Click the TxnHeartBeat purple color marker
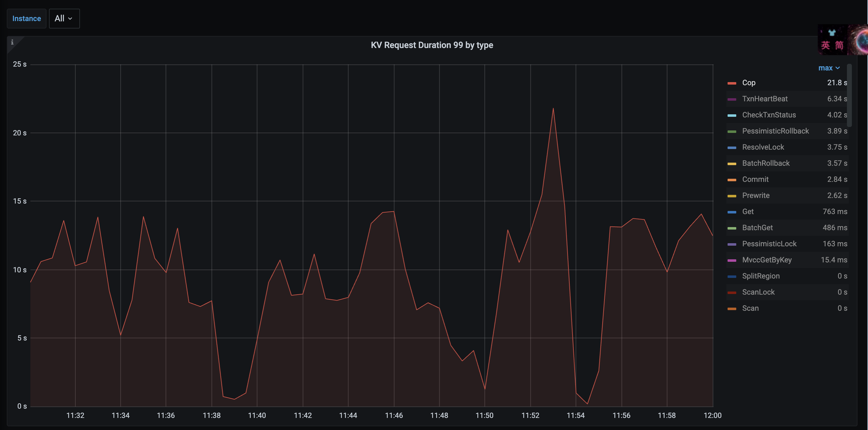The height and width of the screenshot is (430, 868). (732, 99)
